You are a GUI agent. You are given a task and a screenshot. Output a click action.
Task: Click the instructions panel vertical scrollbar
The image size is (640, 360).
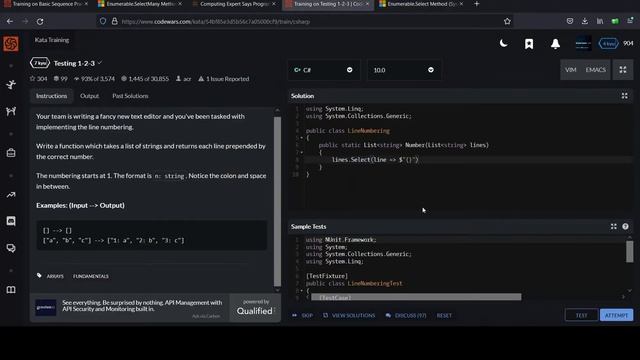click(277, 202)
